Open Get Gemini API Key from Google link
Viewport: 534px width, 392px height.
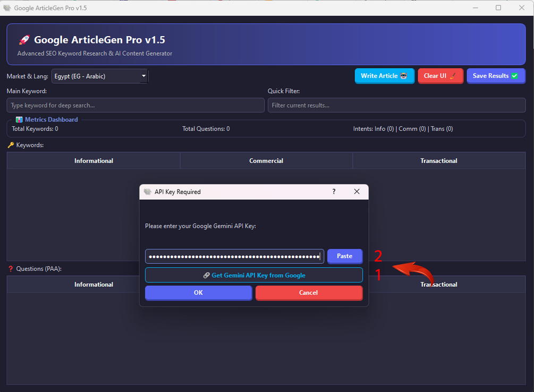254,275
